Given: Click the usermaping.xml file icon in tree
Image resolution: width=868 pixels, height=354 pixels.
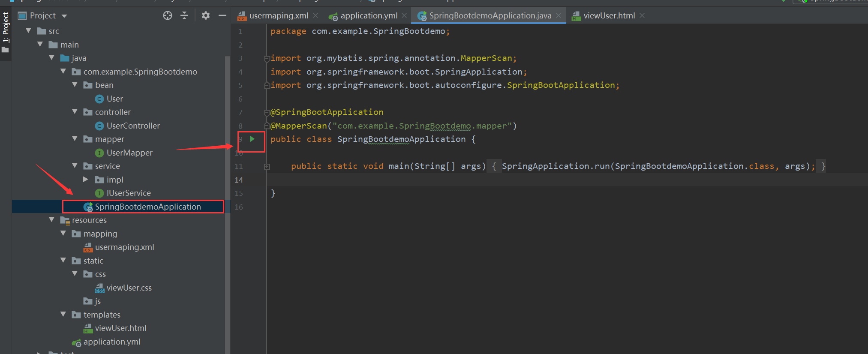Looking at the screenshot, I should [x=88, y=247].
